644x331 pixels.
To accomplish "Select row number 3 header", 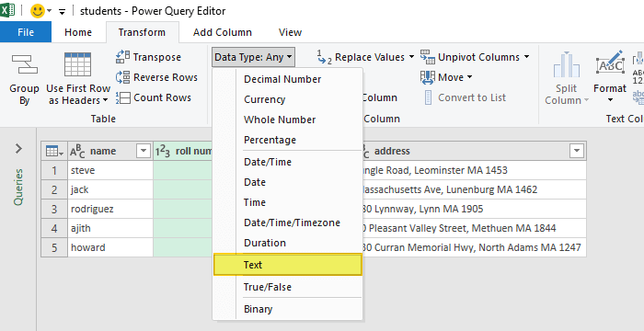I will 54,209.
